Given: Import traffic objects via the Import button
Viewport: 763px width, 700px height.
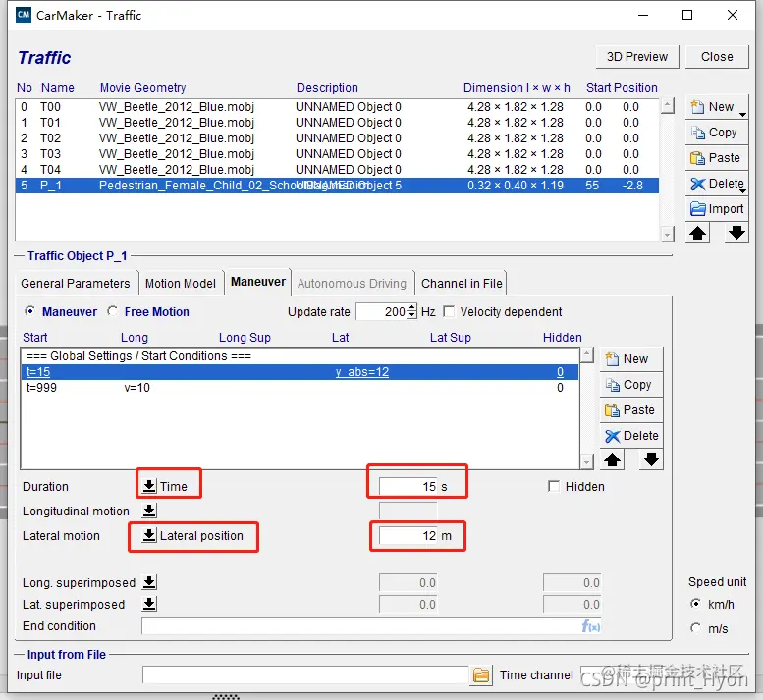Looking at the screenshot, I should (x=716, y=209).
